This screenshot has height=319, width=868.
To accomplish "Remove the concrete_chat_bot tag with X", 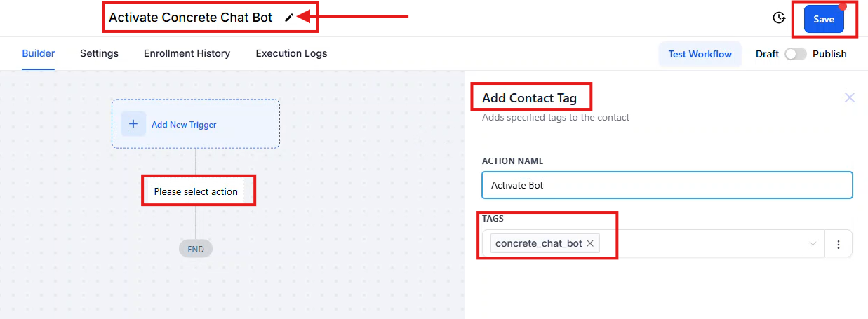I will (x=590, y=243).
